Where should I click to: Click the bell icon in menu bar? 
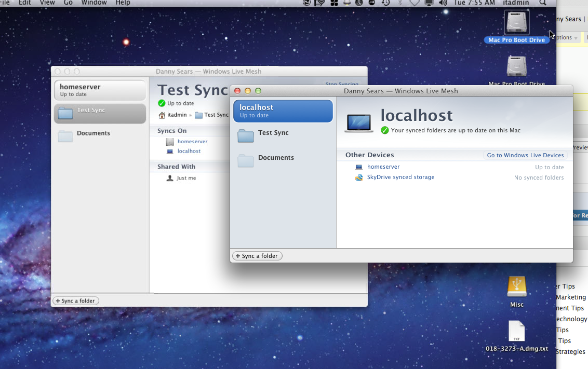pyautogui.click(x=347, y=3)
